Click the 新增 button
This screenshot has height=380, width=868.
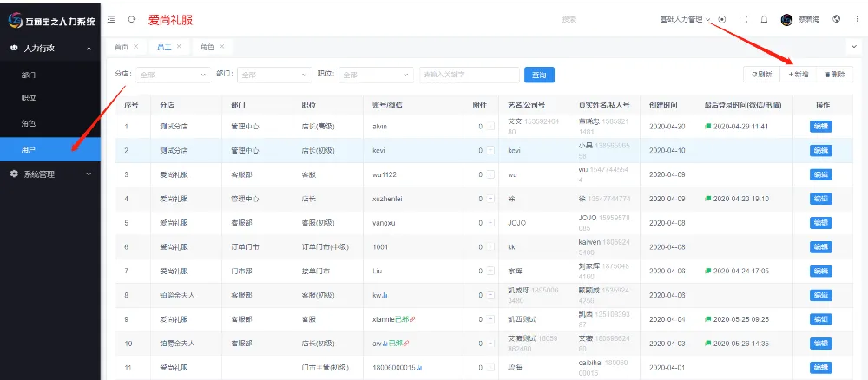tap(799, 75)
